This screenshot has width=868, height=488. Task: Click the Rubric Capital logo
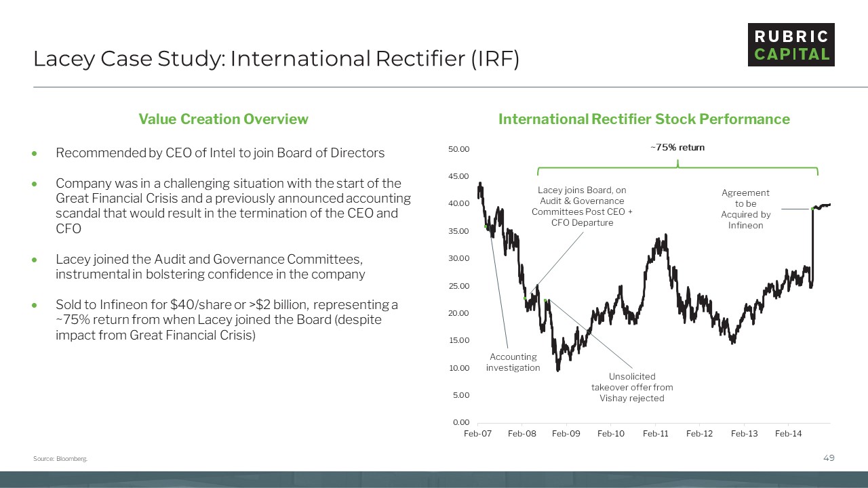[791, 45]
